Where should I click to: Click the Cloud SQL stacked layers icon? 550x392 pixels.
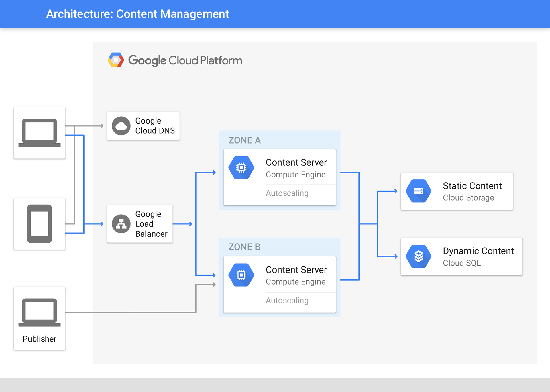pyautogui.click(x=419, y=256)
